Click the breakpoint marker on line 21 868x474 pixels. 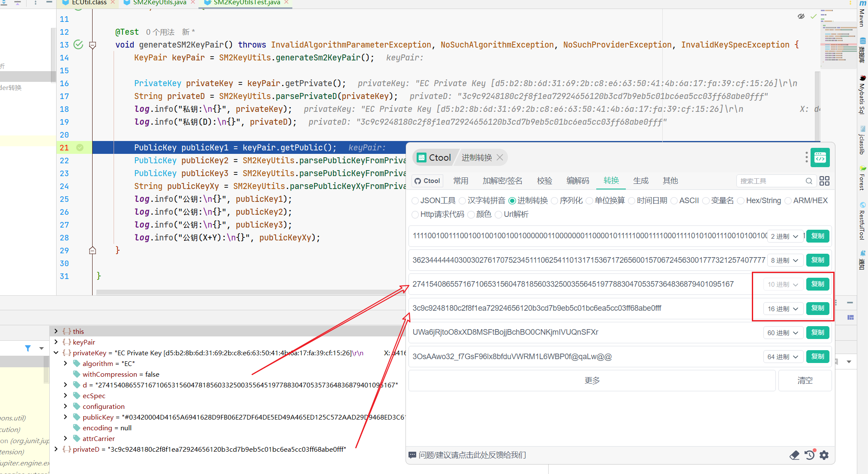80,147
